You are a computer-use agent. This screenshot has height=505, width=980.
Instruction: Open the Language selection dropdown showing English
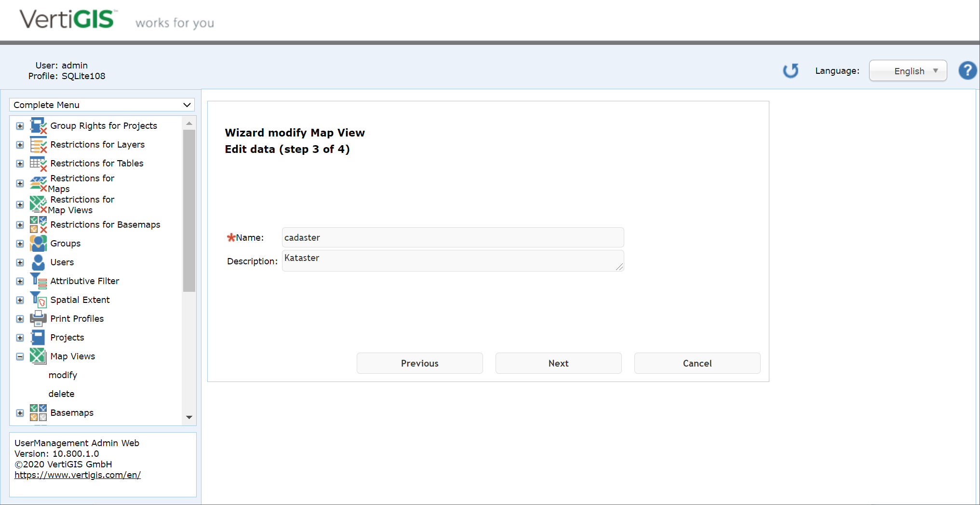[x=908, y=70]
